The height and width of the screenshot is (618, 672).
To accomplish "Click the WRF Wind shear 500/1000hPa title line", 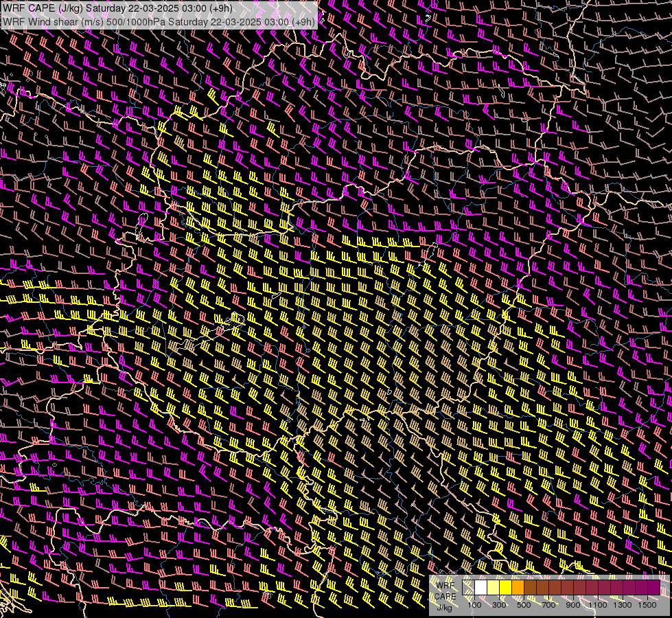I will 159,21.
